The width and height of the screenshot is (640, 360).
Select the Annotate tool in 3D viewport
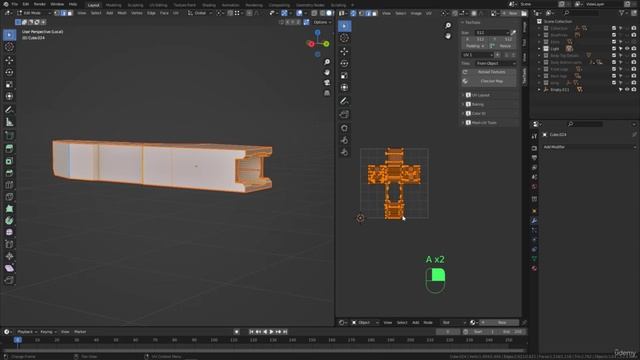[9, 109]
